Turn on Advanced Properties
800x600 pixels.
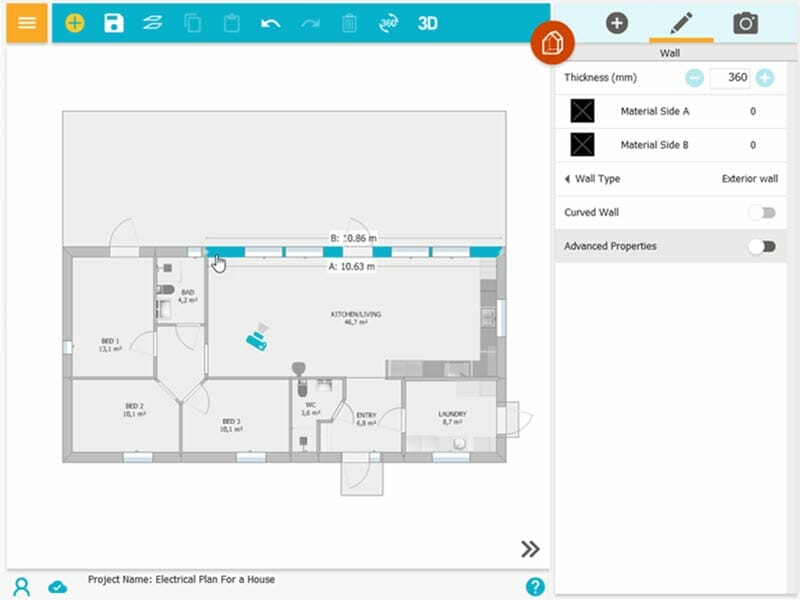(762, 246)
